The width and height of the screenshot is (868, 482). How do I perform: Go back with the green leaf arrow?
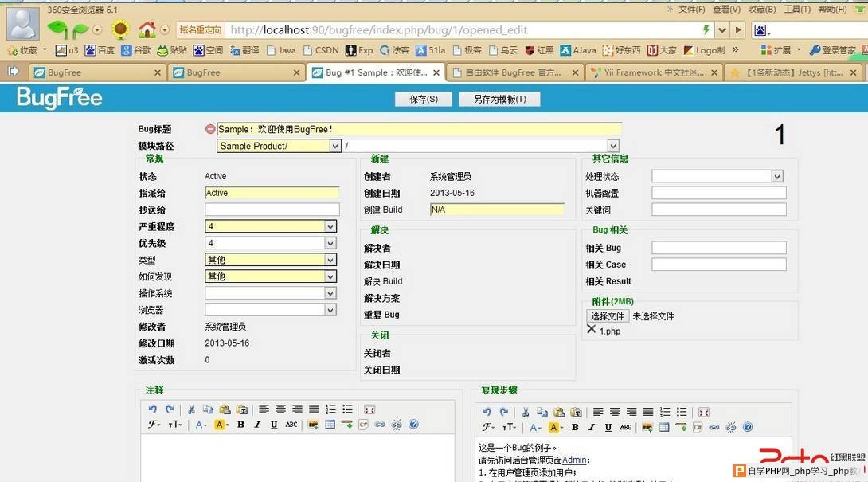tap(57, 29)
